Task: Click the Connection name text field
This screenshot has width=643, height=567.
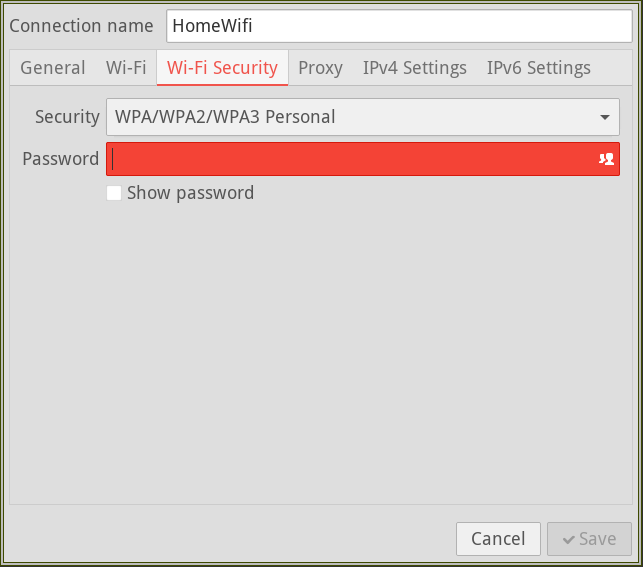Action: 398,26
